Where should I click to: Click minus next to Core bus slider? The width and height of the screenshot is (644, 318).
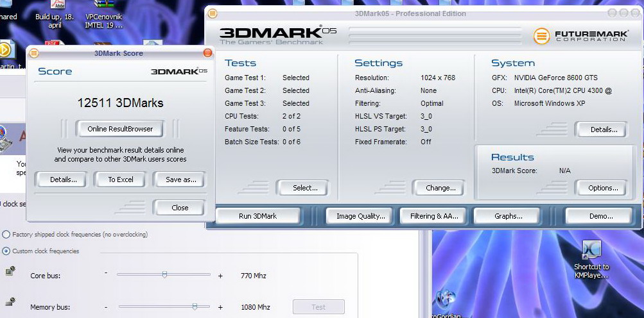pyautogui.click(x=106, y=273)
